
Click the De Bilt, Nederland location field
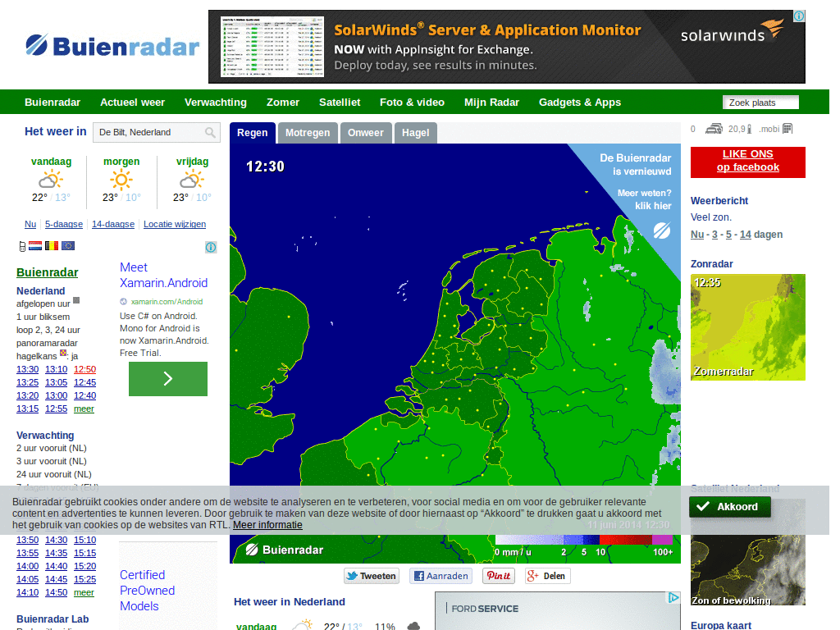pyautogui.click(x=157, y=132)
